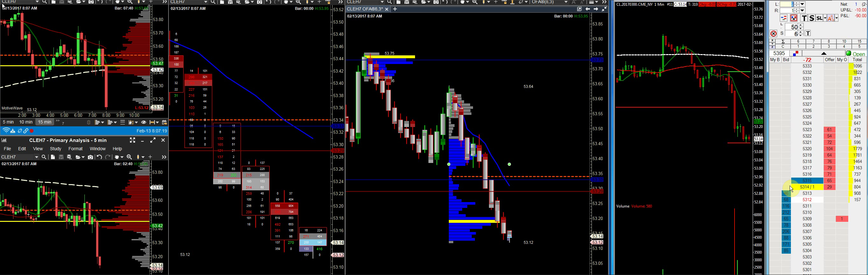This screenshot has height=275, width=868.
Task: Click the download data icon in the blue status bar
Action: point(13,131)
